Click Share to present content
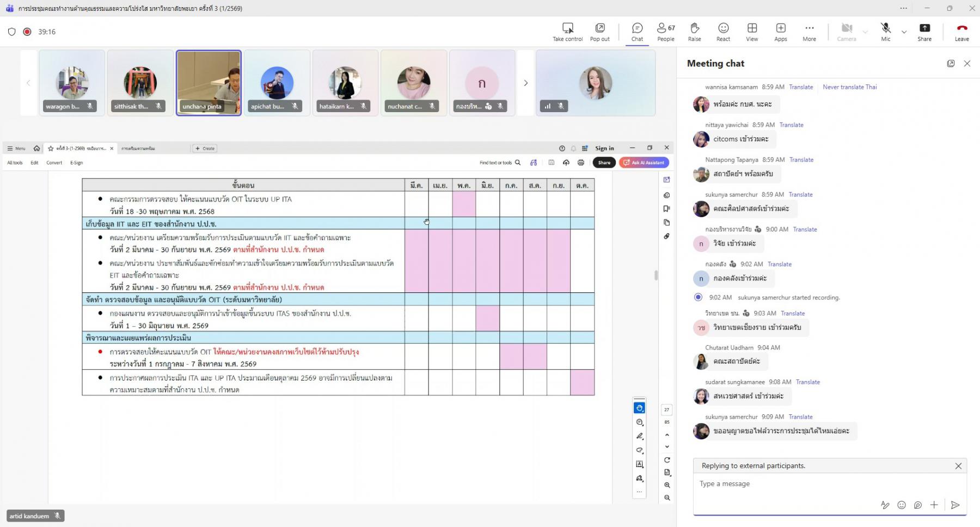Viewport: 980px width, 527px height. pyautogui.click(x=924, y=32)
